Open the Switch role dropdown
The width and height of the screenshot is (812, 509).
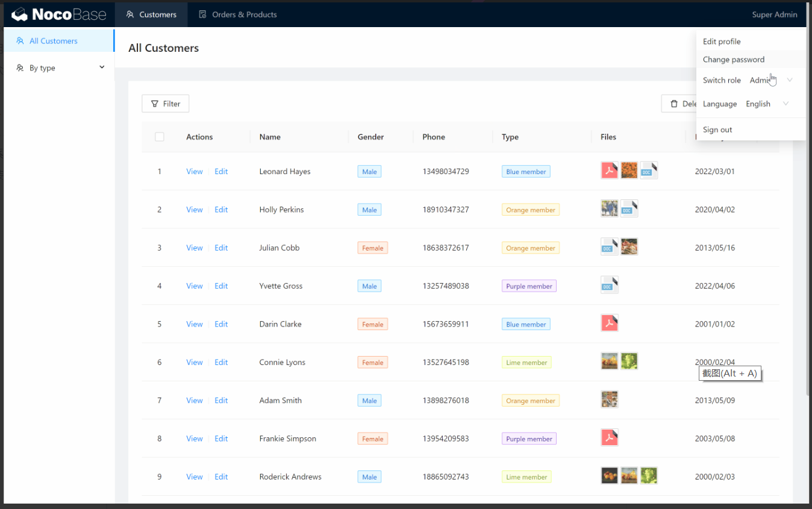770,80
